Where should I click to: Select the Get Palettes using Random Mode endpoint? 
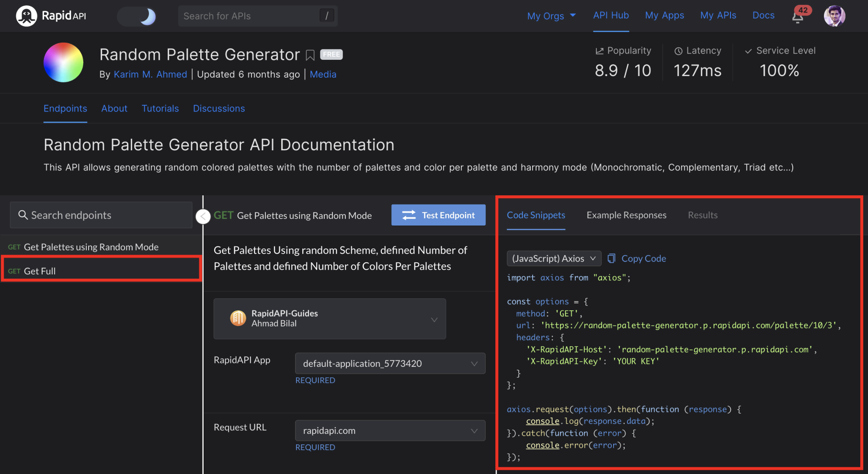(101, 247)
